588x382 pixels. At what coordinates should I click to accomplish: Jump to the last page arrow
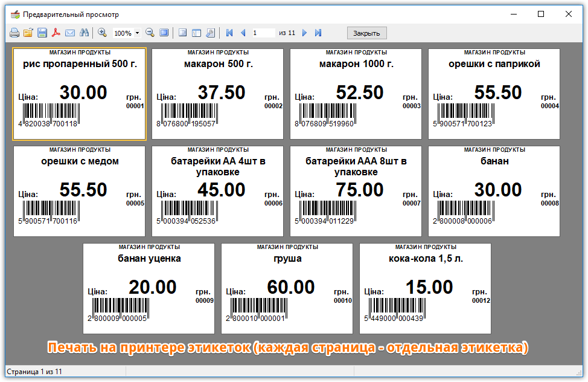point(318,33)
